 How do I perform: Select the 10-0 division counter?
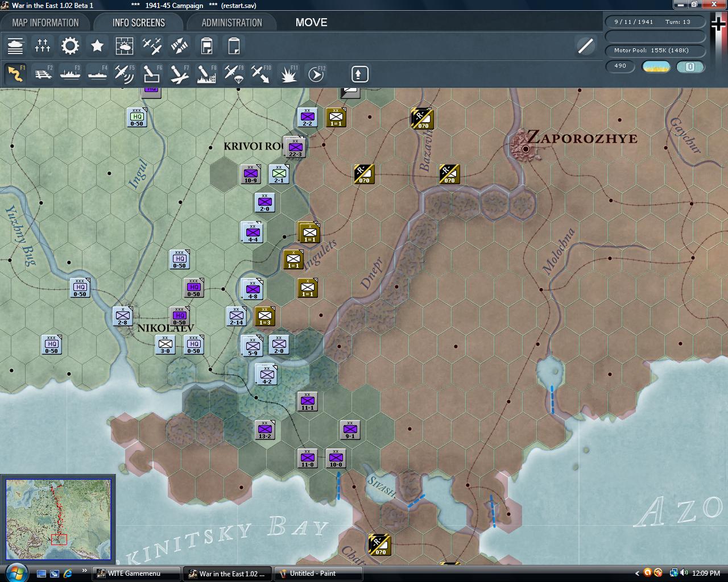coord(336,458)
